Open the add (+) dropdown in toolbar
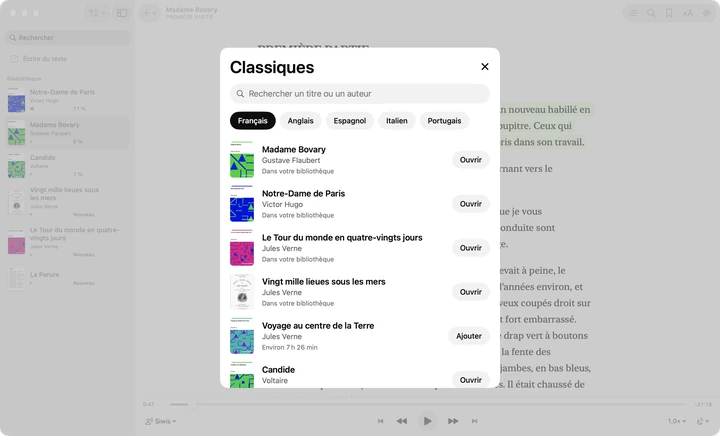 point(149,13)
